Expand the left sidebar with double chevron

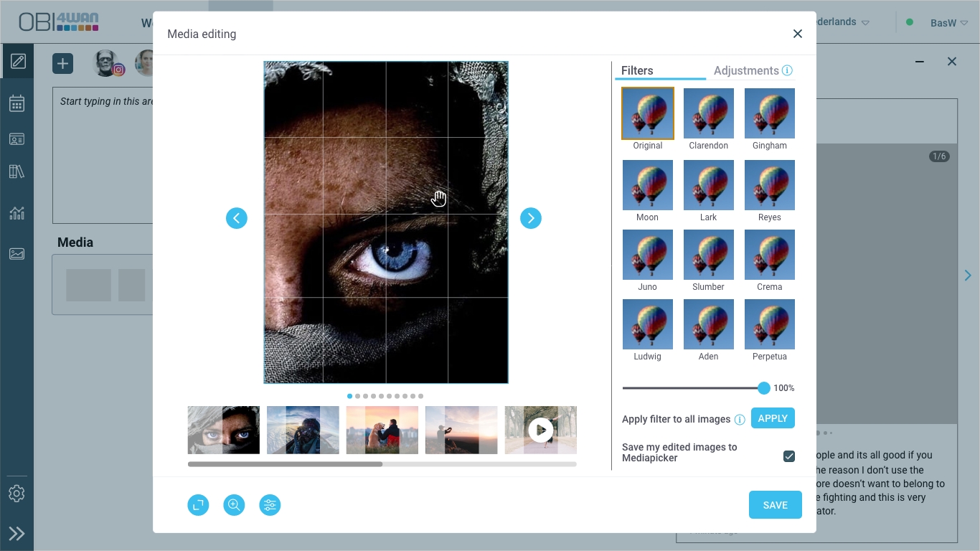coord(17,533)
